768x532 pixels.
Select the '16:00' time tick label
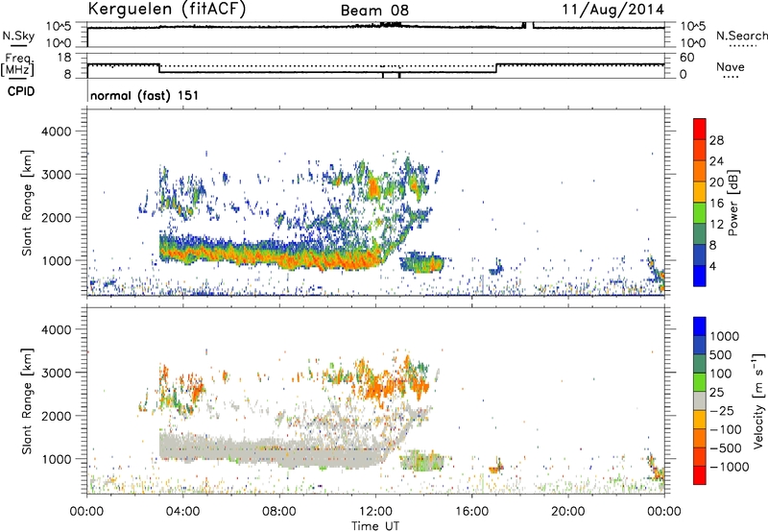[471, 512]
